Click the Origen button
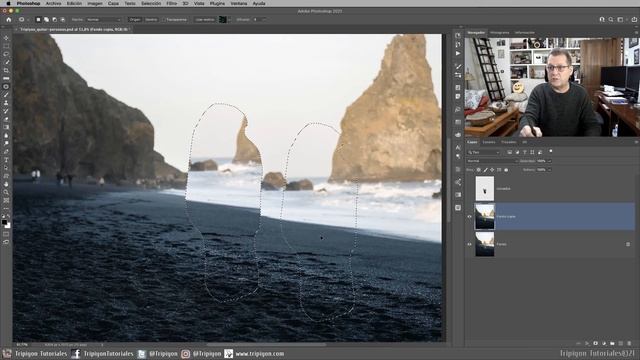The width and height of the screenshot is (640, 360). (135, 19)
